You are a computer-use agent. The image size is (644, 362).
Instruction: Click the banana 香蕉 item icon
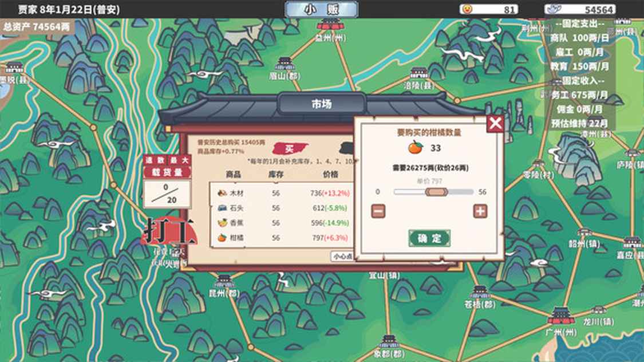pos(222,223)
